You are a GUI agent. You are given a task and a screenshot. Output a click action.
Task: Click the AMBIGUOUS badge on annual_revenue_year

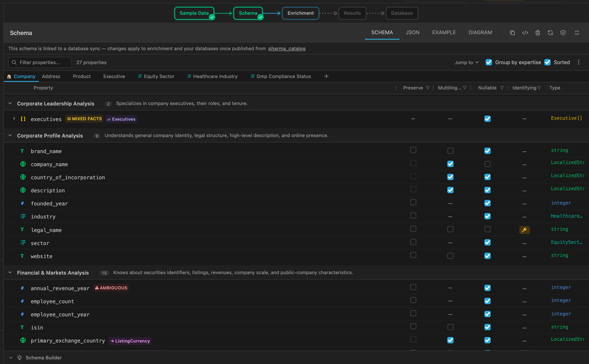click(x=111, y=288)
